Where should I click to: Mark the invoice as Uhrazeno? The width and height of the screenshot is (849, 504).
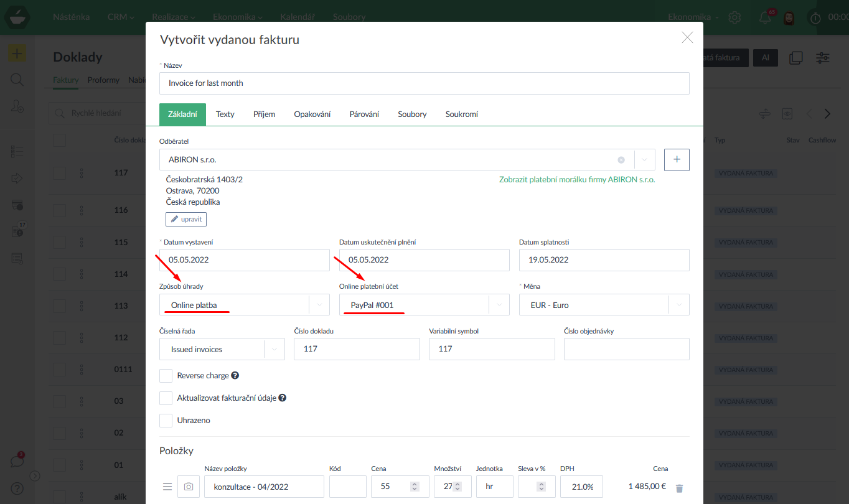[x=166, y=421]
